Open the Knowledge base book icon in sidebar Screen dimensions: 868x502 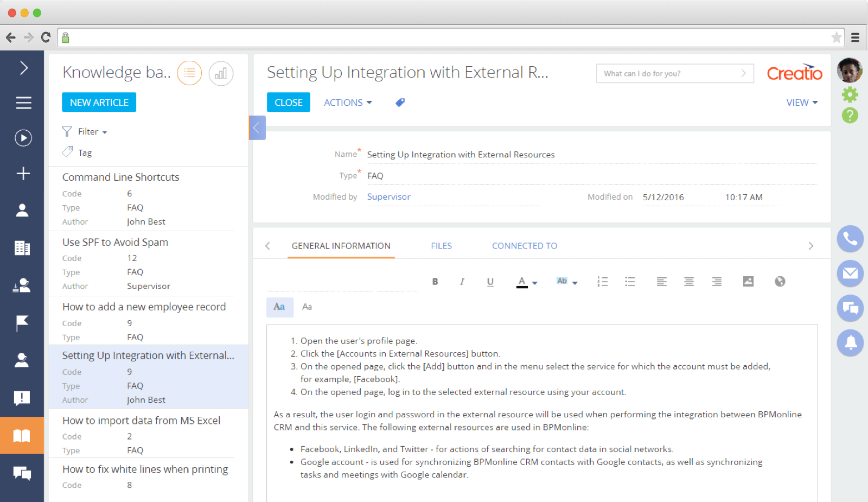[x=22, y=435]
